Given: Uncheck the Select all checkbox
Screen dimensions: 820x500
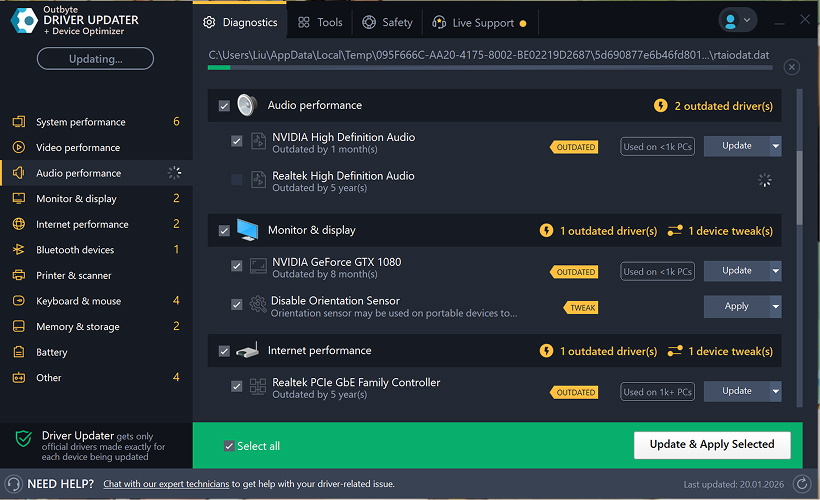Looking at the screenshot, I should 230,446.
